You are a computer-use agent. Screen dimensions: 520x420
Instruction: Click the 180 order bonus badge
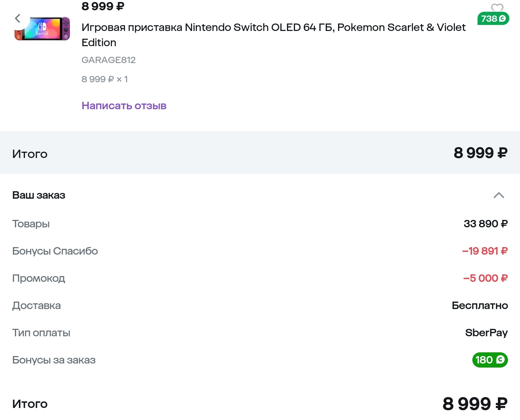pyautogui.click(x=490, y=360)
